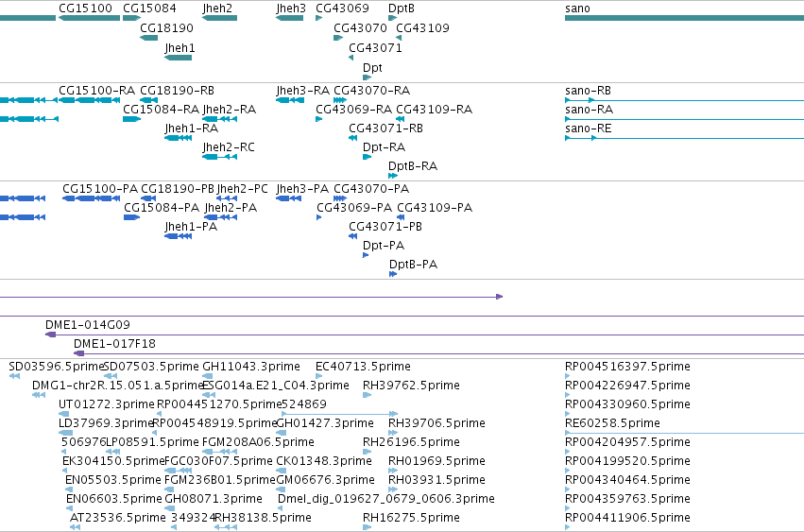Select the CG43109-RA transcript
804x532 pixels.
pos(401,119)
